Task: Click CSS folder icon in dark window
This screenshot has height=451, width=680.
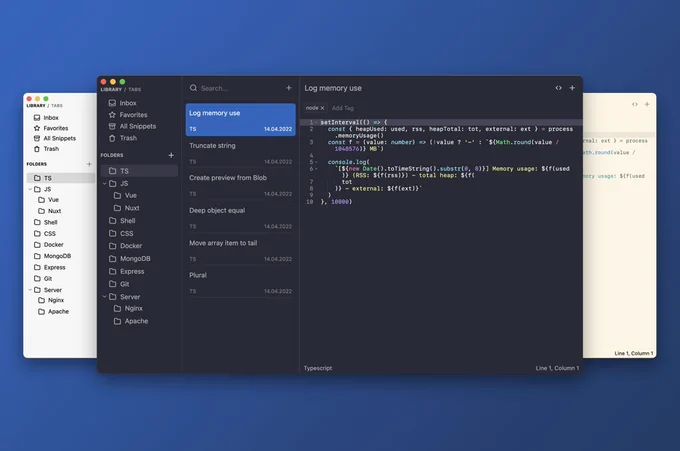Action: coord(112,233)
